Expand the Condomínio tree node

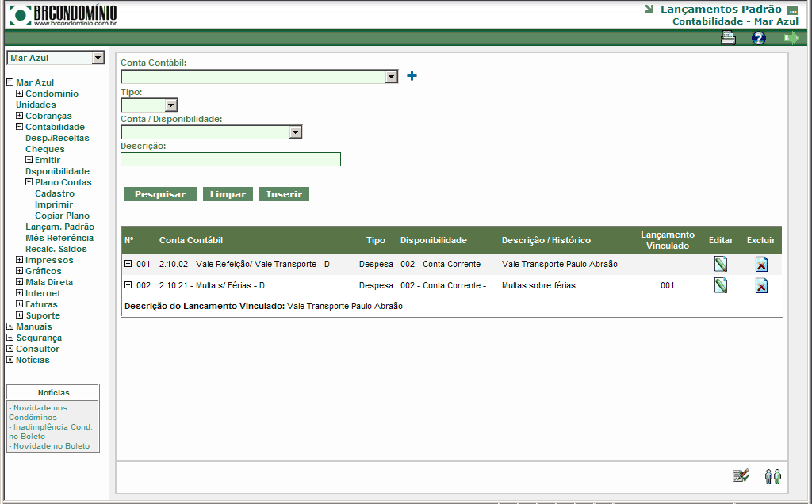[x=19, y=94]
